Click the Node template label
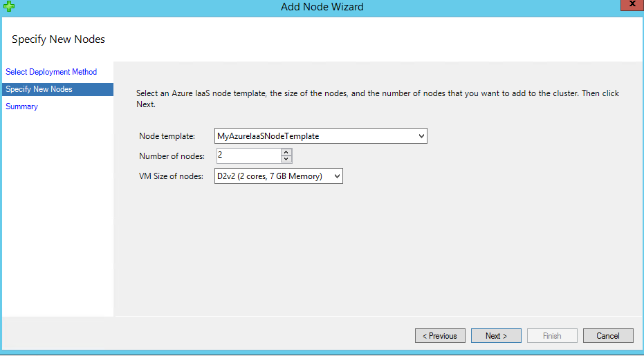Viewport: 644px width, 356px height. click(x=167, y=136)
